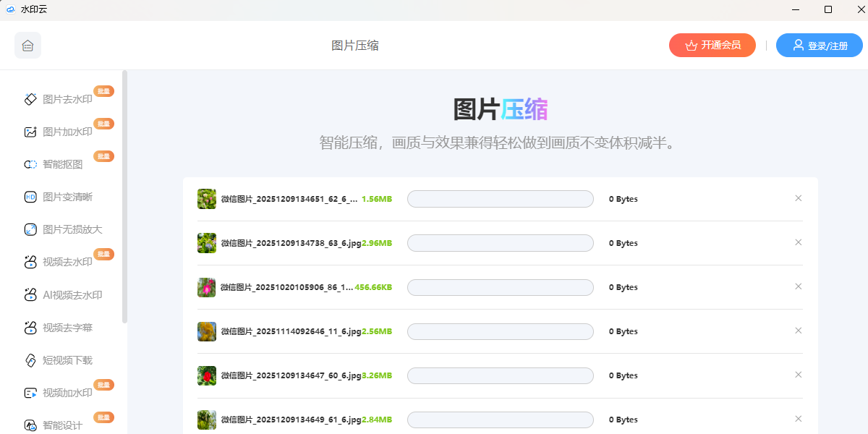Remove the 456.66KB image from the list
Image resolution: width=868 pixels, height=434 pixels.
[x=799, y=286]
